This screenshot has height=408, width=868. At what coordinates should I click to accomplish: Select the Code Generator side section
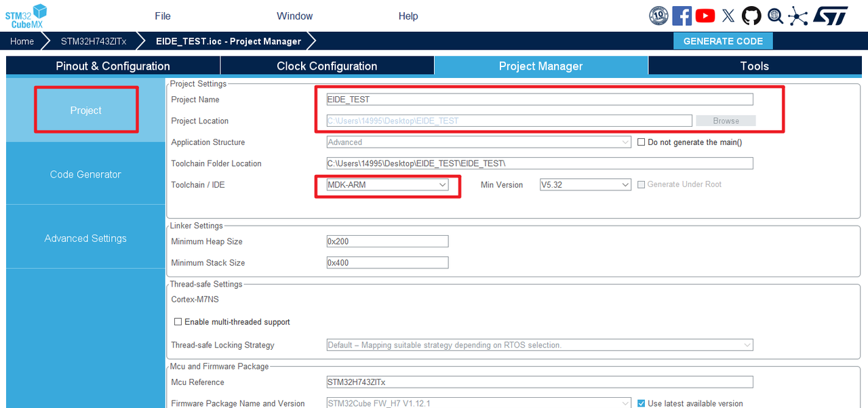tap(85, 174)
